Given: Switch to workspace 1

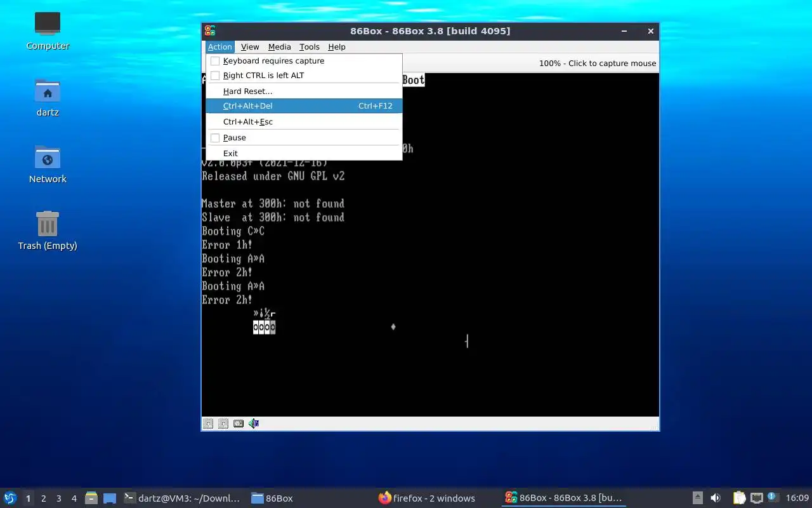Looking at the screenshot, I should point(28,498).
